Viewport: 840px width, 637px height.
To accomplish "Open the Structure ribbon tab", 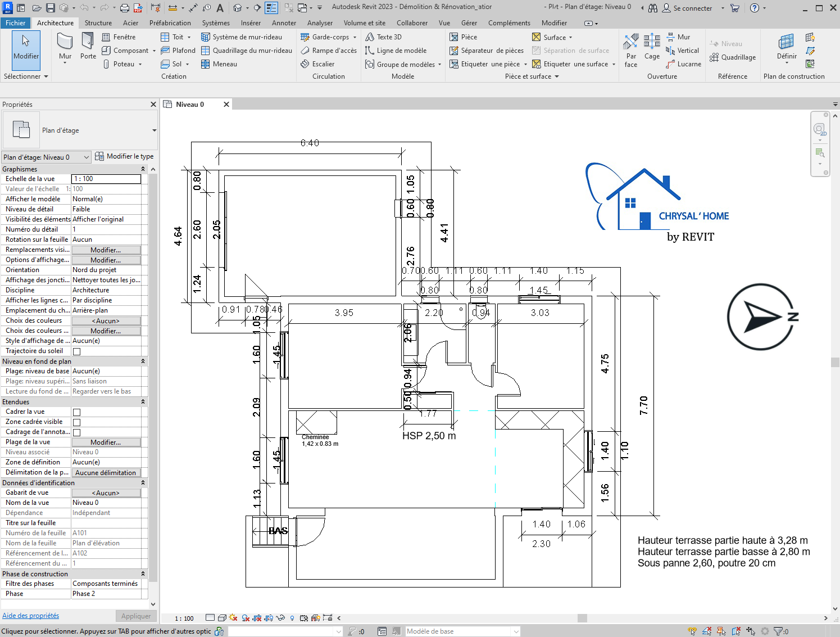I will (98, 23).
